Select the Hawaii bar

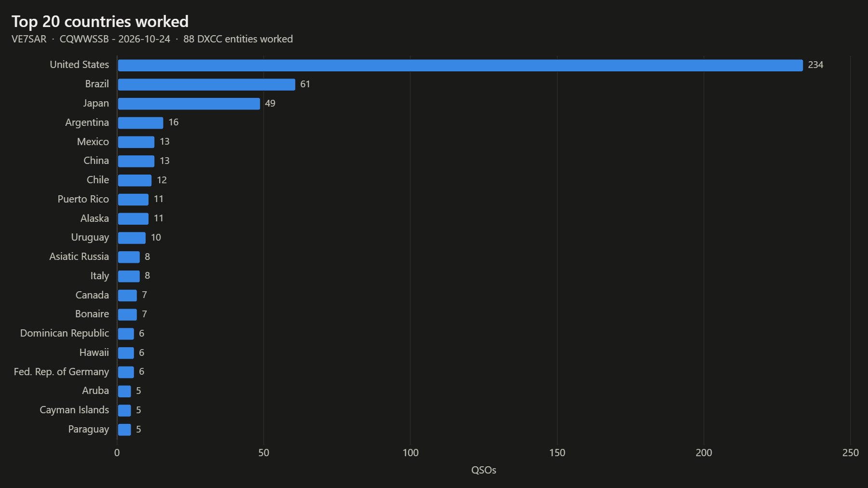(x=126, y=353)
